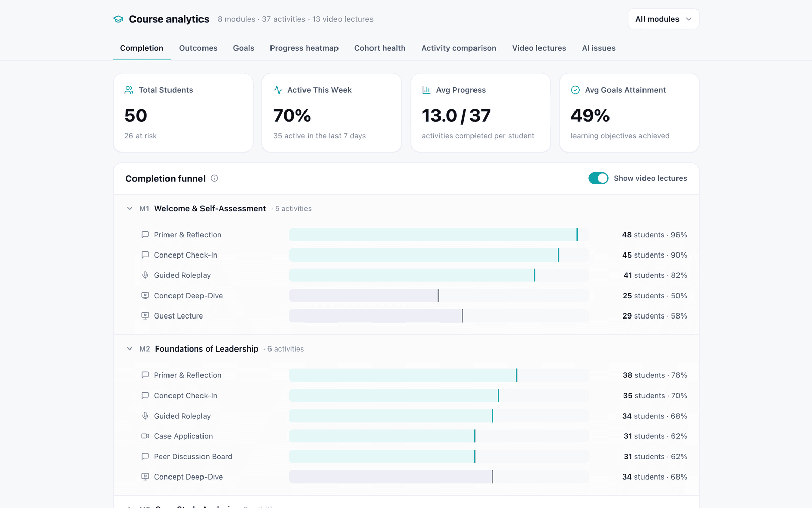Click the M1 Concept Check-In chat icon
The height and width of the screenshot is (508, 812).
[x=145, y=255]
